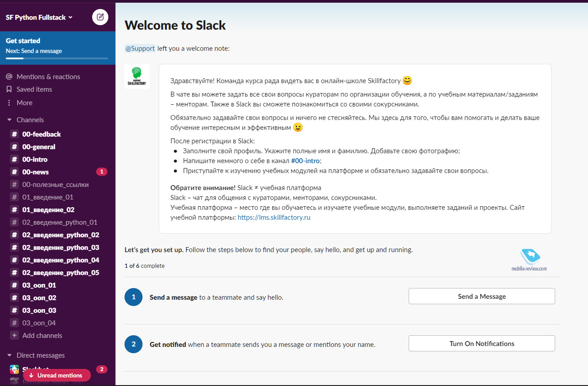Click the three-dots icon beside More
The height and width of the screenshot is (386, 588).
(9, 103)
